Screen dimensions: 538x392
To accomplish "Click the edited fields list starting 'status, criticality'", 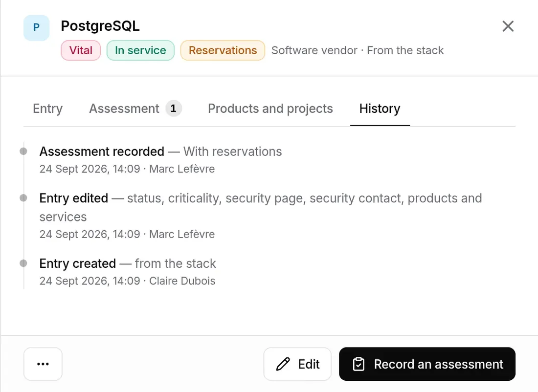I will pos(261,208).
